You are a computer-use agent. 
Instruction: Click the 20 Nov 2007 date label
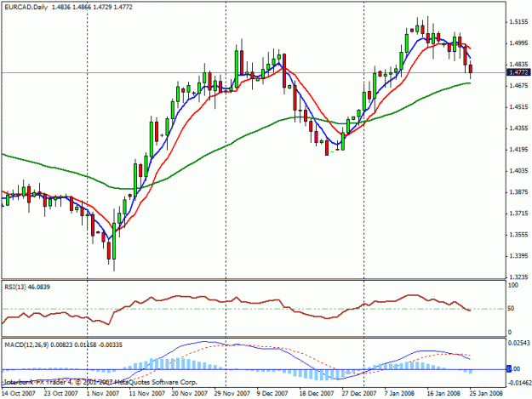point(189,393)
